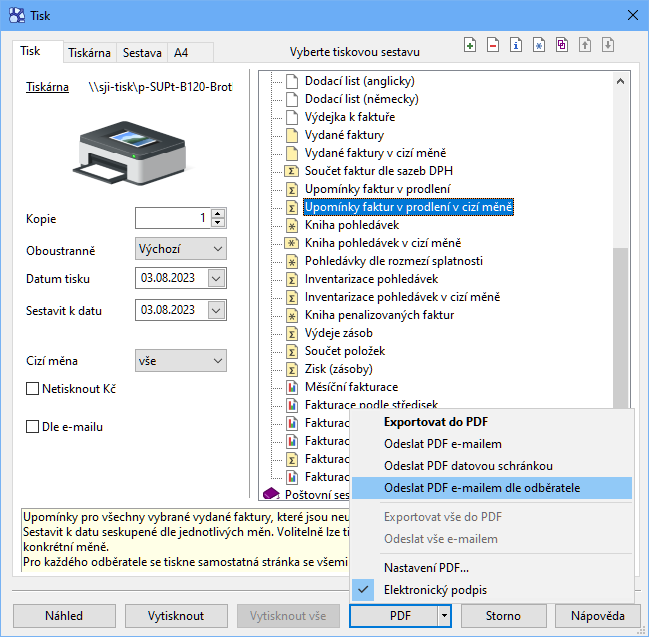Click the Náhled button
This screenshot has height=637, width=649.
click(64, 615)
